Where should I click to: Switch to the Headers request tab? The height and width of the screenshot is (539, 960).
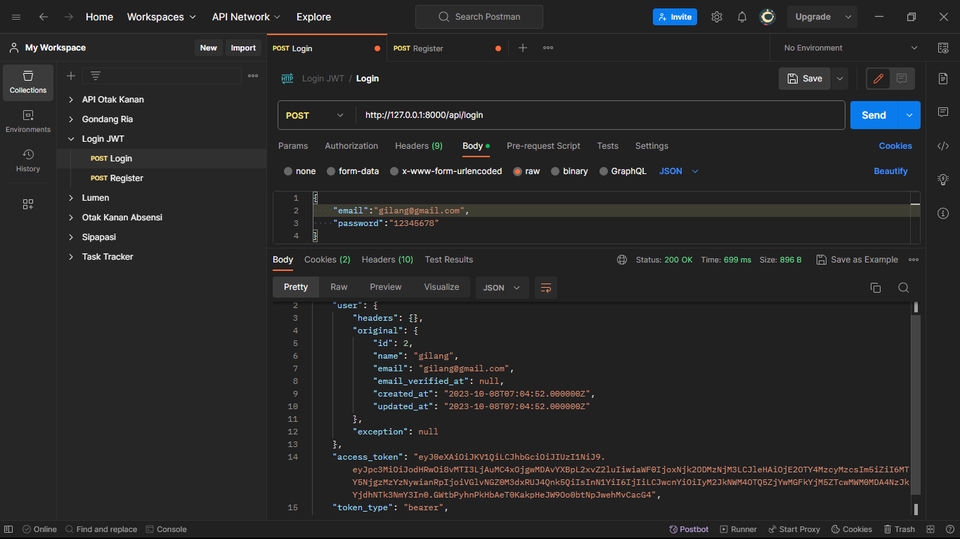(418, 146)
